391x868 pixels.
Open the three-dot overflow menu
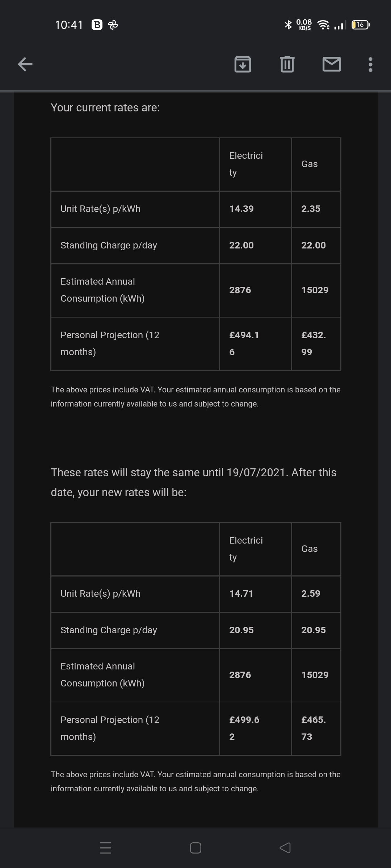point(370,64)
